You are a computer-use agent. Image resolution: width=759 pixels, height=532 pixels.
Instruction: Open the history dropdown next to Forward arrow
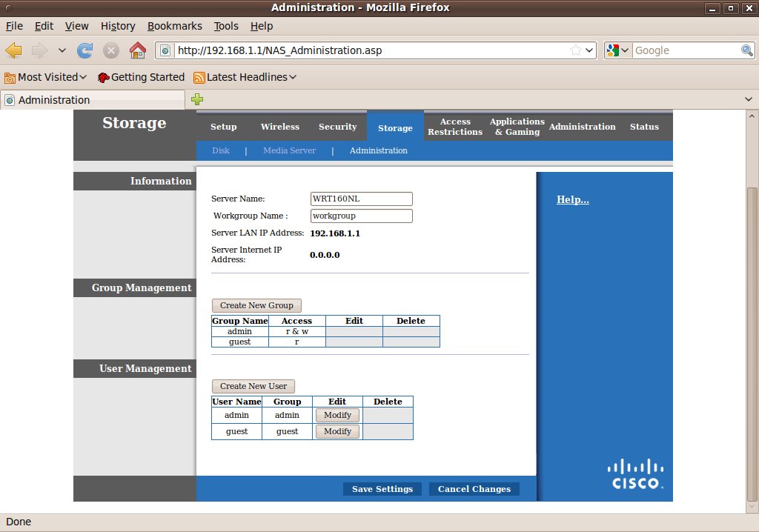click(x=62, y=50)
